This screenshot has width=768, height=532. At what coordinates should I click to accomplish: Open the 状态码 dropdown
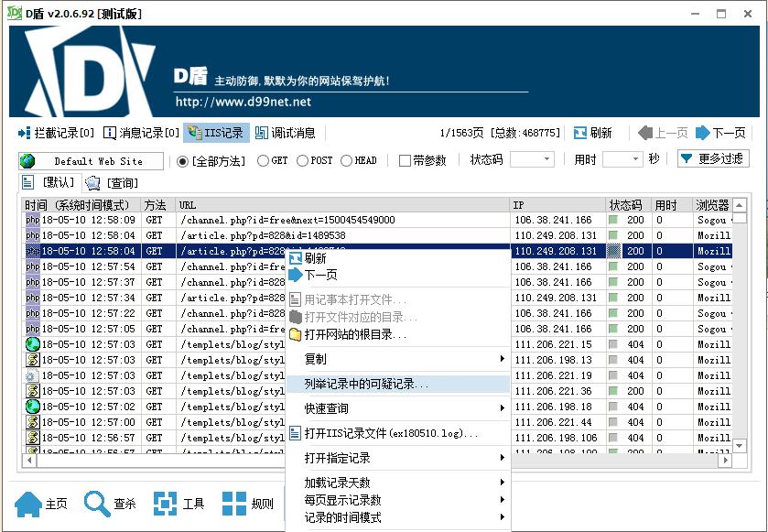[x=532, y=159]
